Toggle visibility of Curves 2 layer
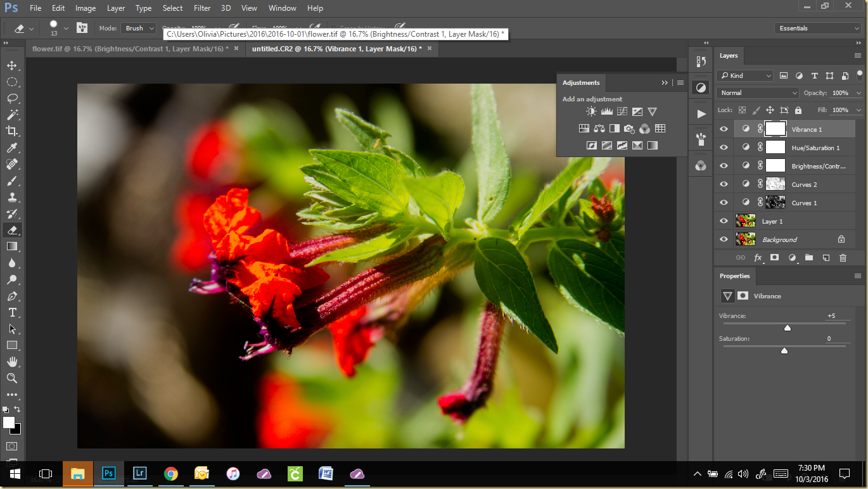 point(724,184)
